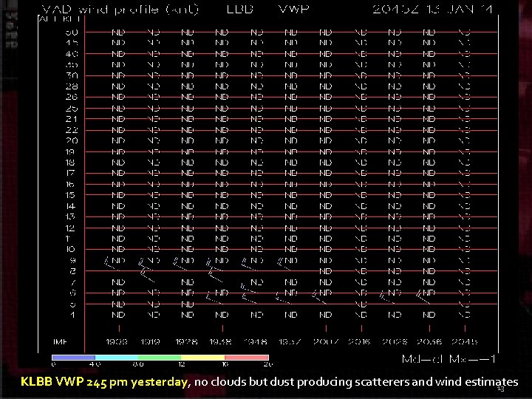Select the 1928 time column label
This screenshot has height=399, width=532.
[x=186, y=341]
